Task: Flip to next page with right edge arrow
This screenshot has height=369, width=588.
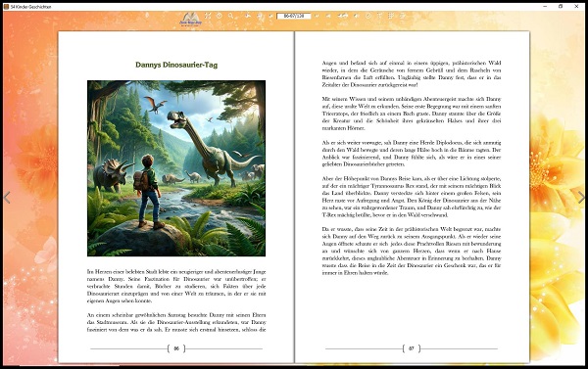Action: (581, 198)
